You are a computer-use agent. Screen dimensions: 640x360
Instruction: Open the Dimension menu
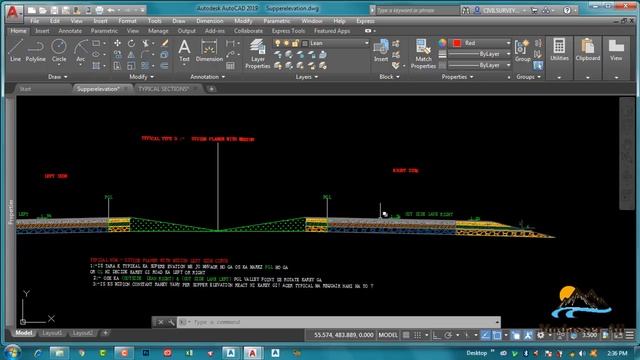[x=210, y=21]
